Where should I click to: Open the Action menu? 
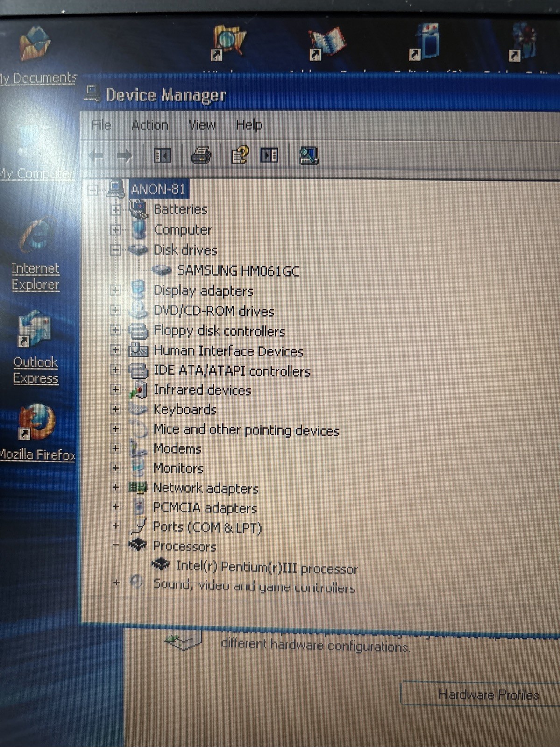click(x=149, y=125)
